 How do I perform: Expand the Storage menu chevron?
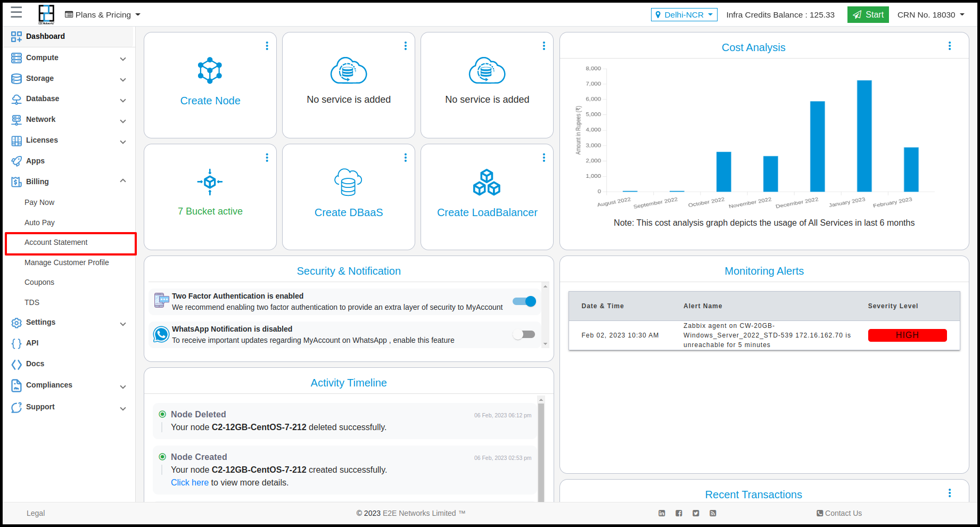click(123, 79)
